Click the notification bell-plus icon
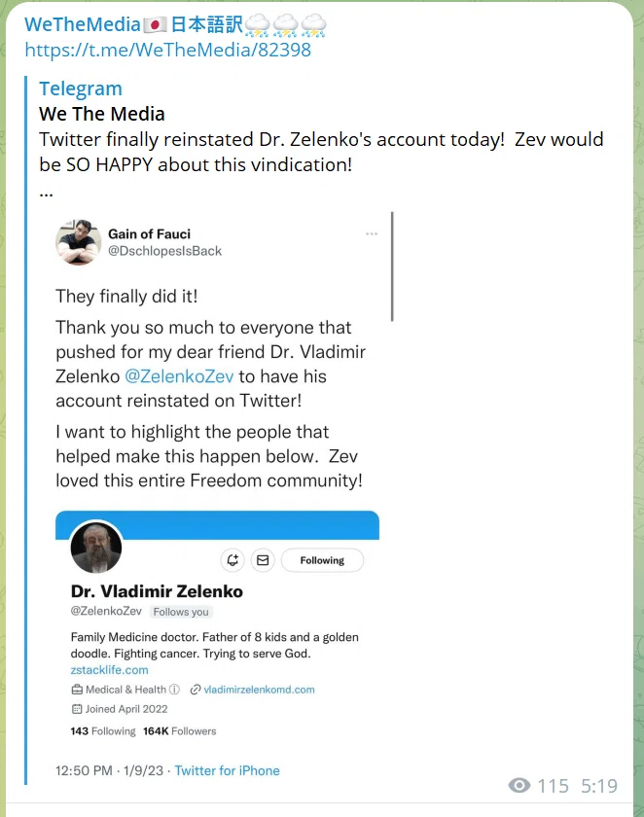644x817 pixels. pyautogui.click(x=233, y=560)
